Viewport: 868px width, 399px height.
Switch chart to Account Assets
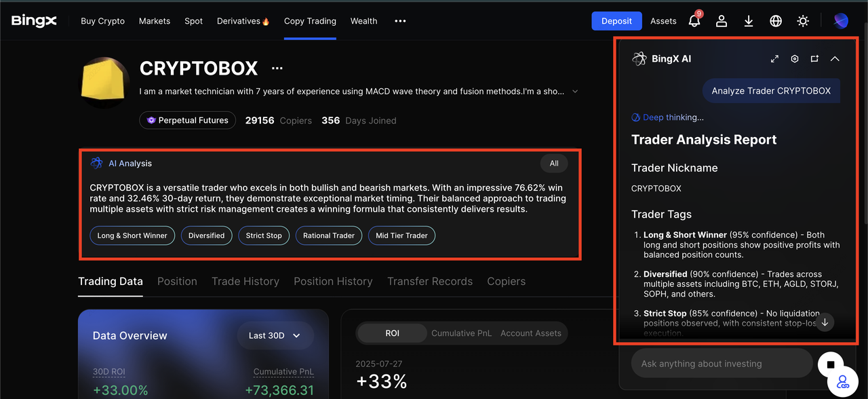pyautogui.click(x=531, y=333)
